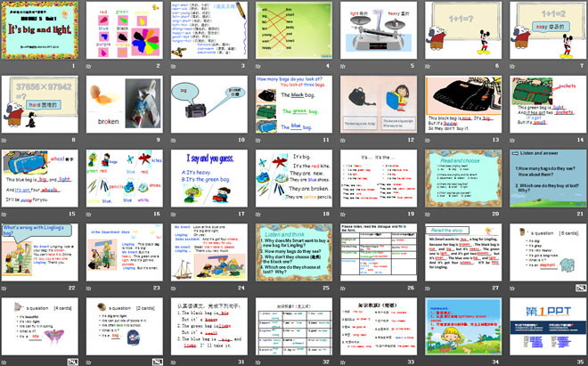Click the animation star under slide 12
Screen dimensions: 588x366
[x=343, y=140]
